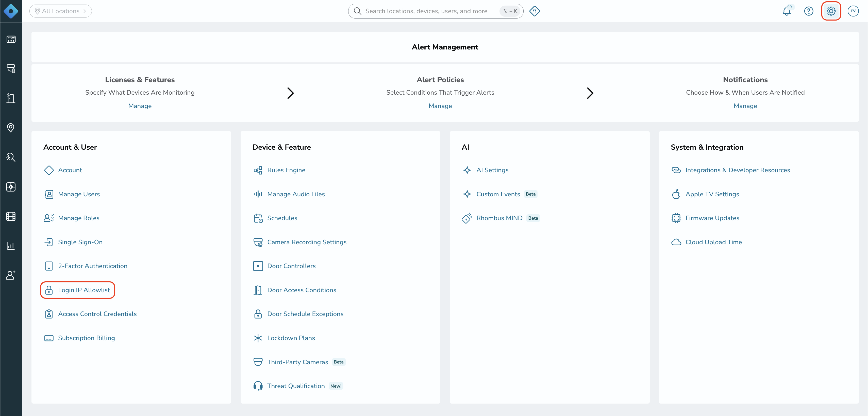
Task: Open Rhombus MIND Beta link
Action: click(501, 218)
